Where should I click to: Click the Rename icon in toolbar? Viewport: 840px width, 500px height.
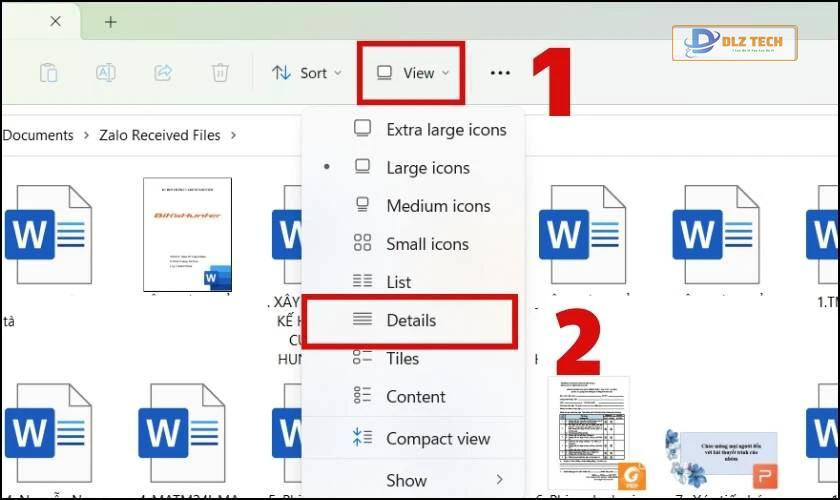tap(106, 72)
